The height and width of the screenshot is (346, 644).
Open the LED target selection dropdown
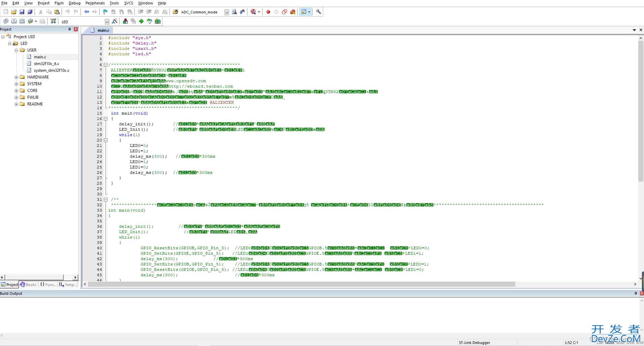107,22
